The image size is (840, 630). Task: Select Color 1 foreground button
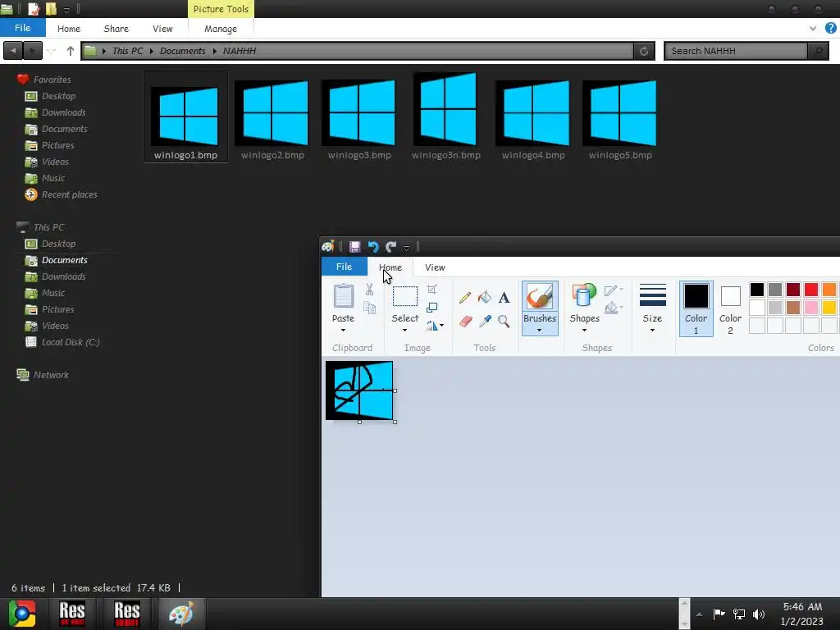pyautogui.click(x=696, y=308)
